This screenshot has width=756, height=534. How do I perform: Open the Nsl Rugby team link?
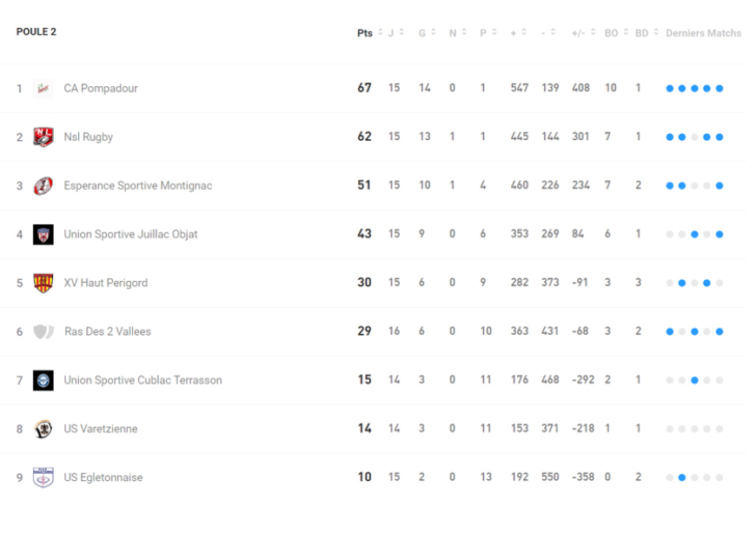coord(89,137)
